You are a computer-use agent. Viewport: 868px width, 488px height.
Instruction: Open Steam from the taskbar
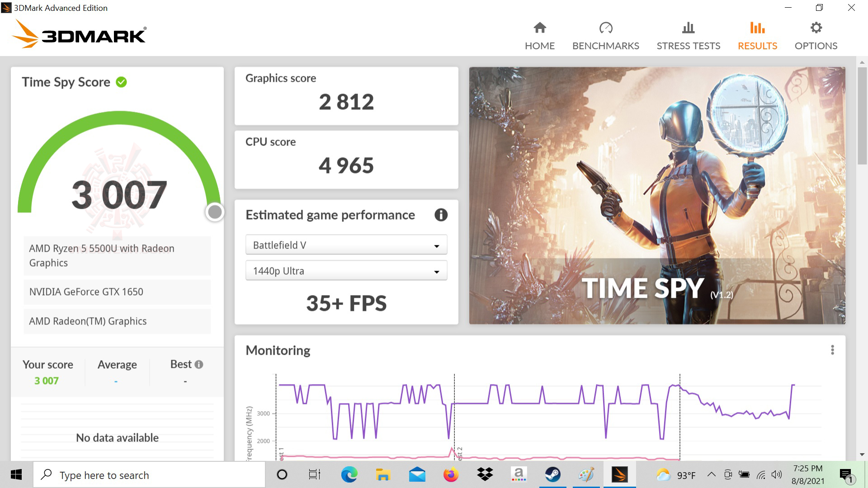click(552, 474)
